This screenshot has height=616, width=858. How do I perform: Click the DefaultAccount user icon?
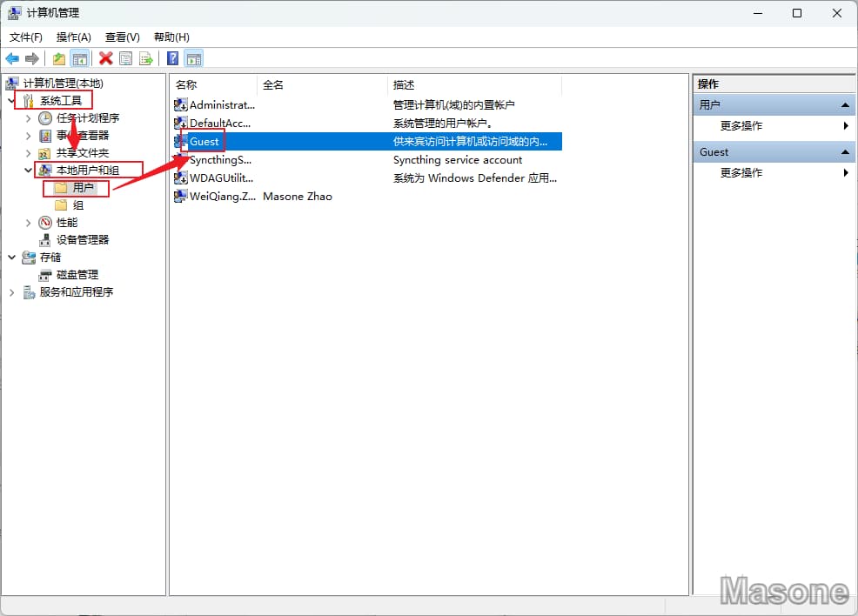pyautogui.click(x=181, y=123)
